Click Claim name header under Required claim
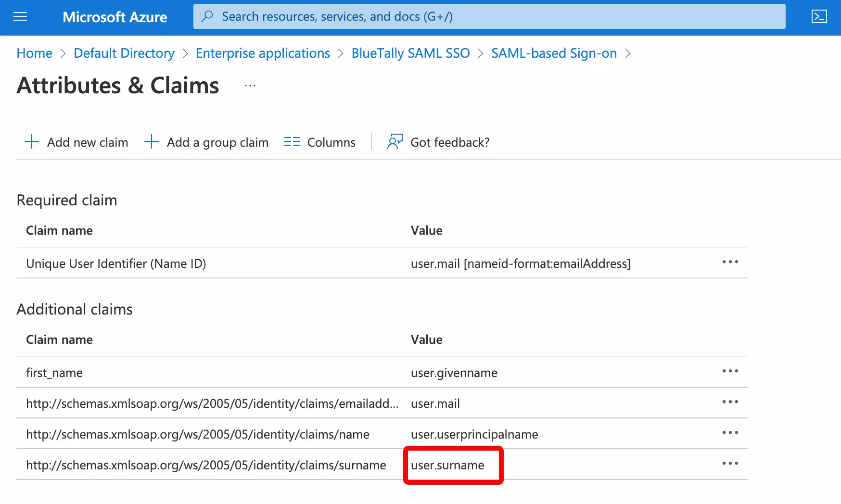The width and height of the screenshot is (841, 504). (x=59, y=230)
